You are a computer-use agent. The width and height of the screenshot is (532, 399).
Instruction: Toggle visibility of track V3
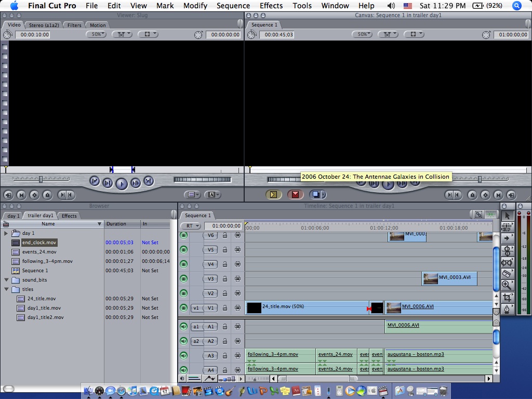coord(183,278)
